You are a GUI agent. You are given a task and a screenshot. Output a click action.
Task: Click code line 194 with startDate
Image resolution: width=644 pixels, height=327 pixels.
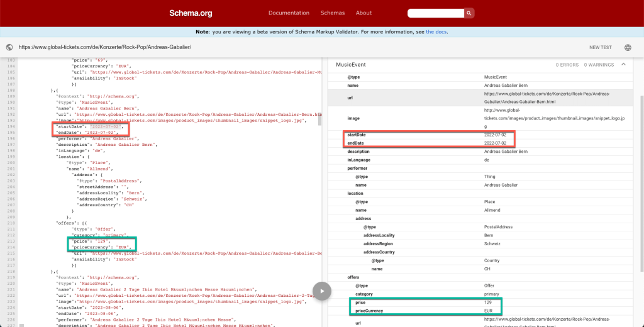coord(89,126)
